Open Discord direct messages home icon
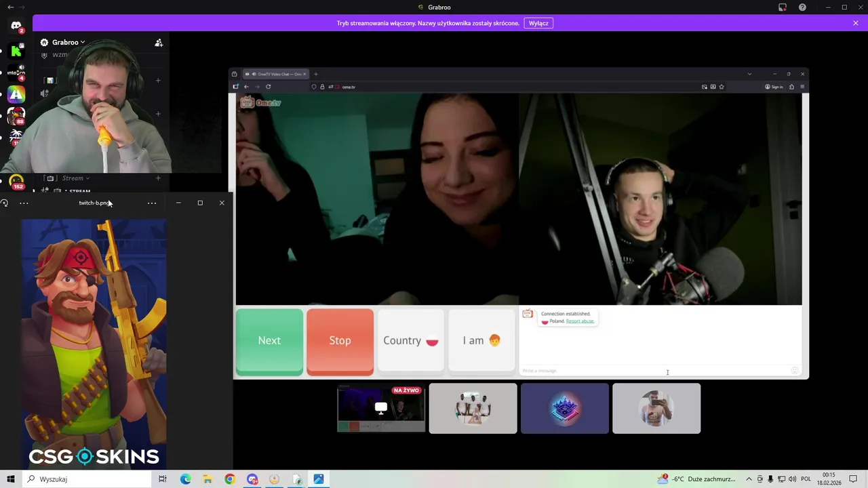This screenshot has width=868, height=488. [x=16, y=26]
